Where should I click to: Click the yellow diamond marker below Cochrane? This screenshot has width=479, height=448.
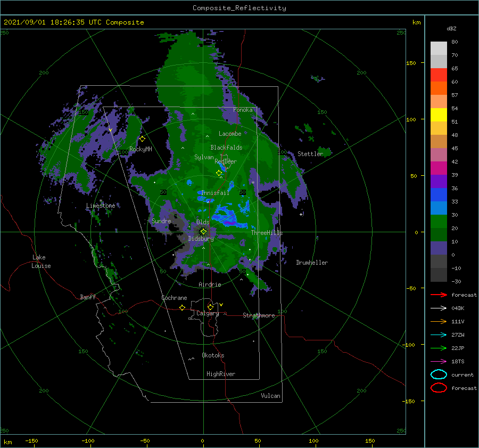point(183,308)
